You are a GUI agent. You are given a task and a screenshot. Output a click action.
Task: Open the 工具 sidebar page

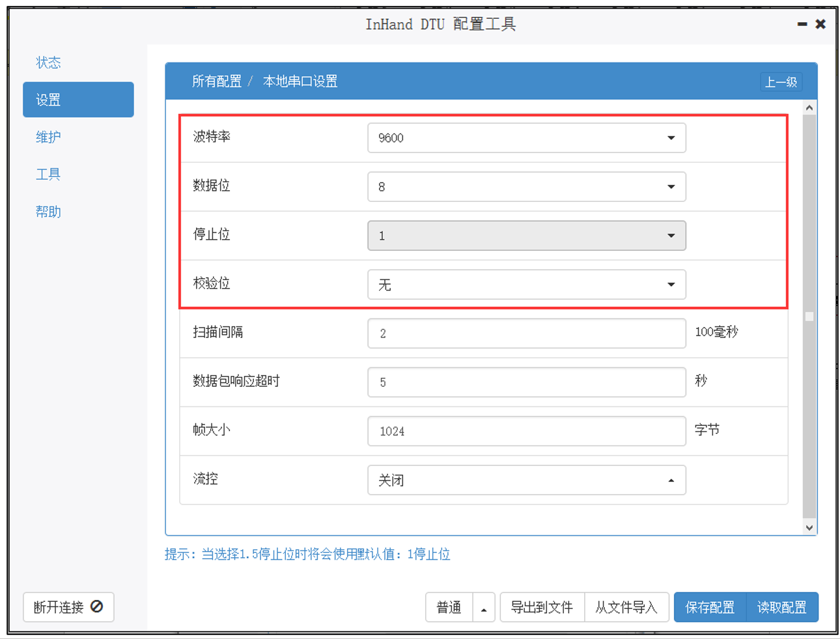pos(49,174)
